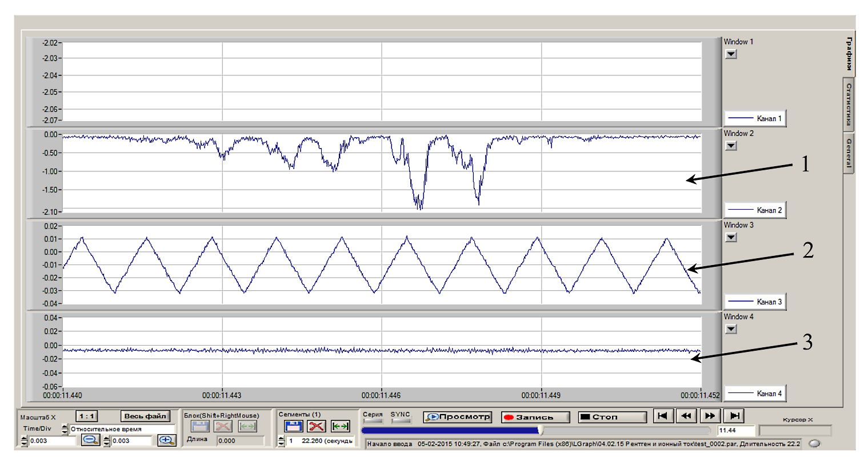Click the 00:00:11.443 time axis label
Screen dimensions: 868x465
(x=222, y=395)
